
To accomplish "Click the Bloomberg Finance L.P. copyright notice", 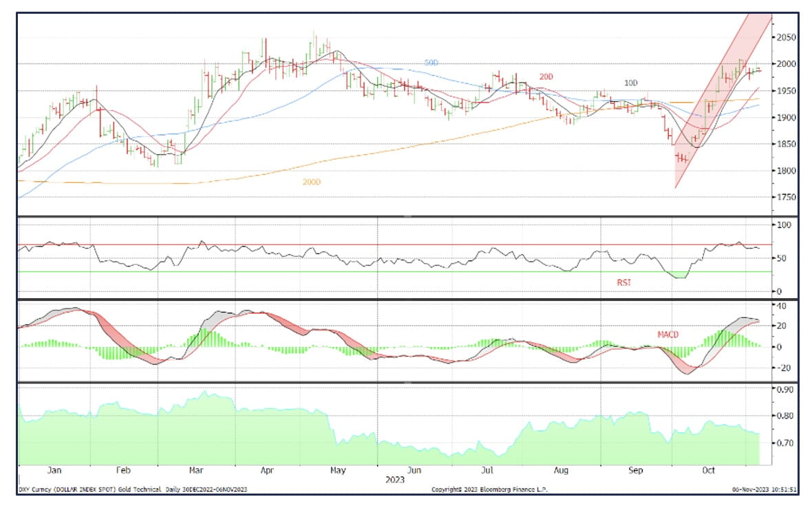I will point(489,489).
